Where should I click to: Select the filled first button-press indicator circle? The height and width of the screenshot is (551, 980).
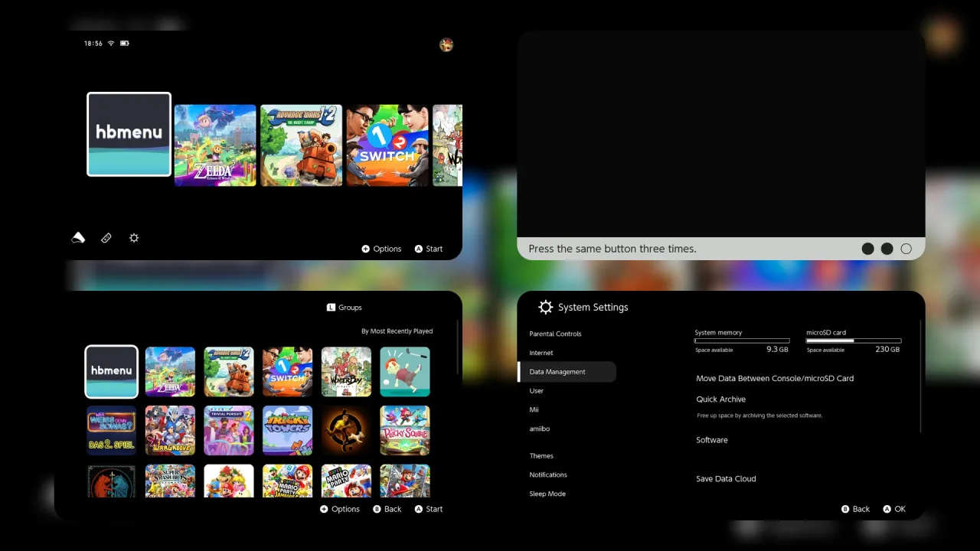coord(867,249)
